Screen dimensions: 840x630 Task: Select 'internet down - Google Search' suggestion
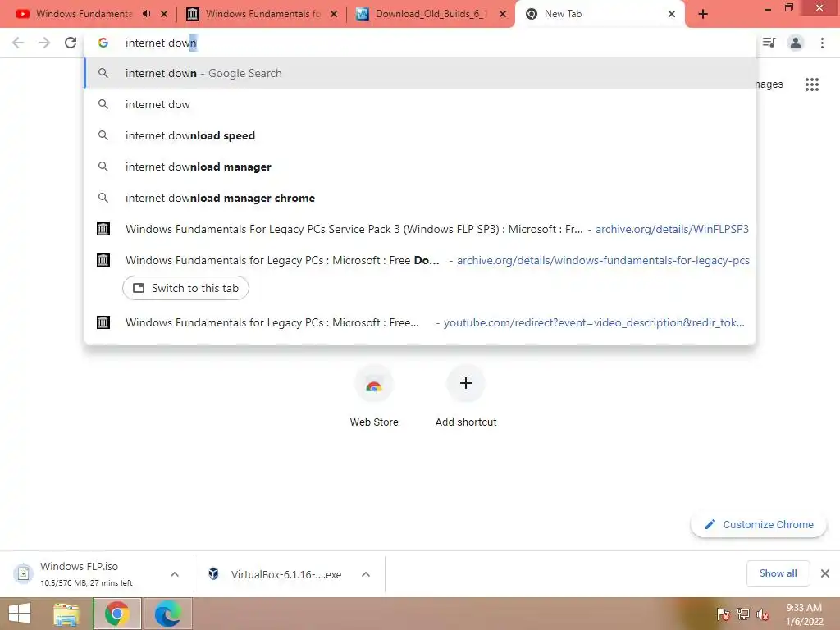(420, 73)
